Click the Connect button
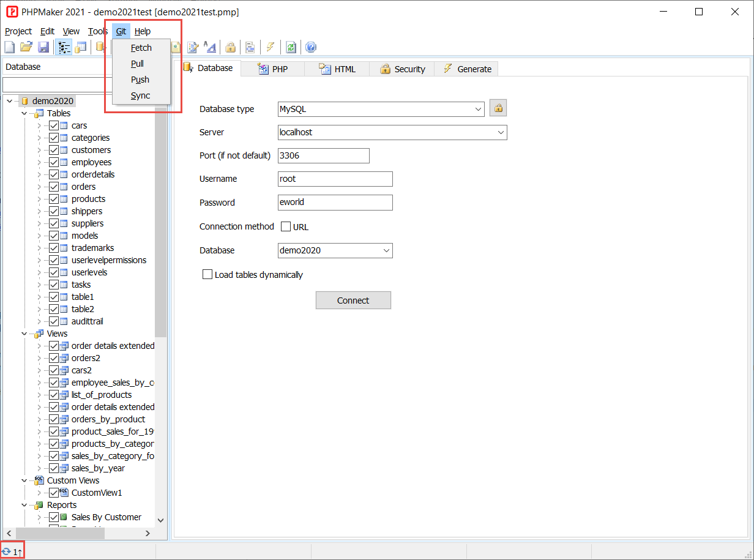The width and height of the screenshot is (754, 560). pyautogui.click(x=353, y=301)
